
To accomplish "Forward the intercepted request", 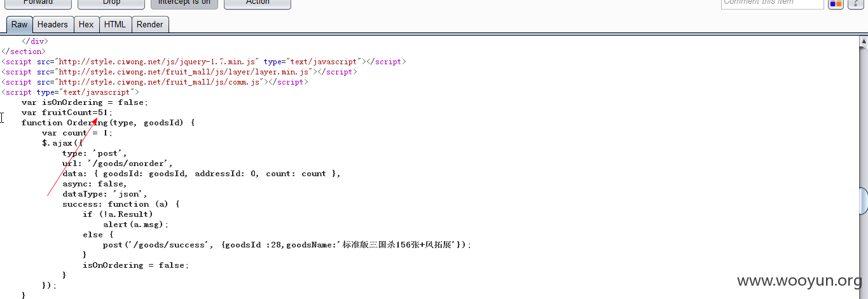I will [38, 3].
